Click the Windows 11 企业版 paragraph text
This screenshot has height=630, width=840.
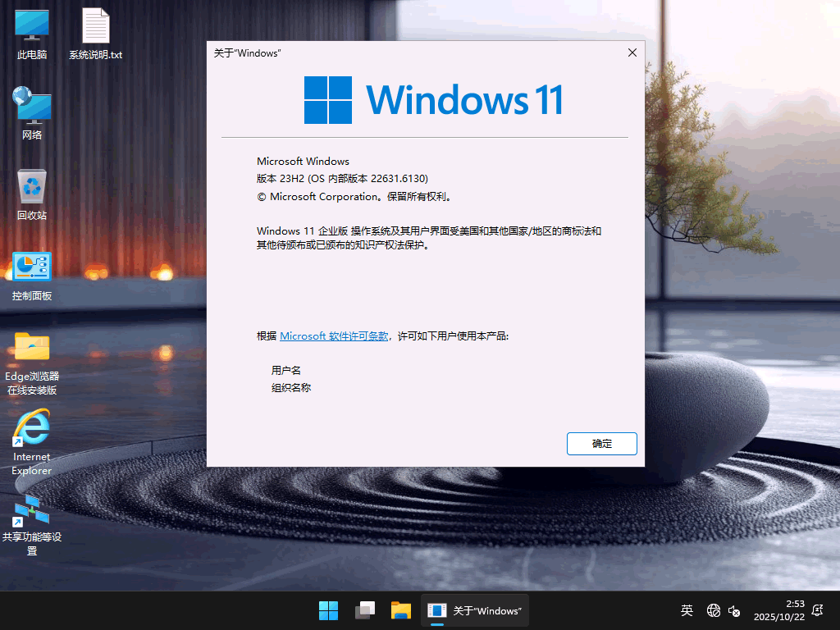coord(429,238)
